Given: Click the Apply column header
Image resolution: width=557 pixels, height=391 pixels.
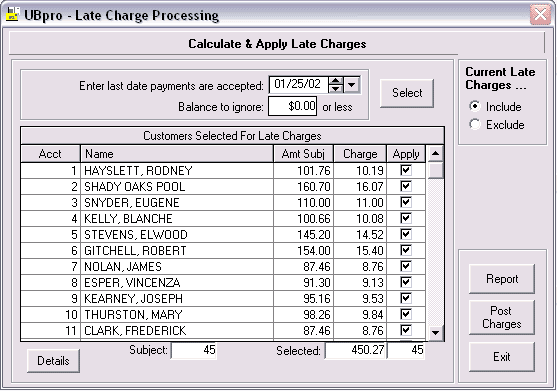Looking at the screenshot, I should click(406, 154).
